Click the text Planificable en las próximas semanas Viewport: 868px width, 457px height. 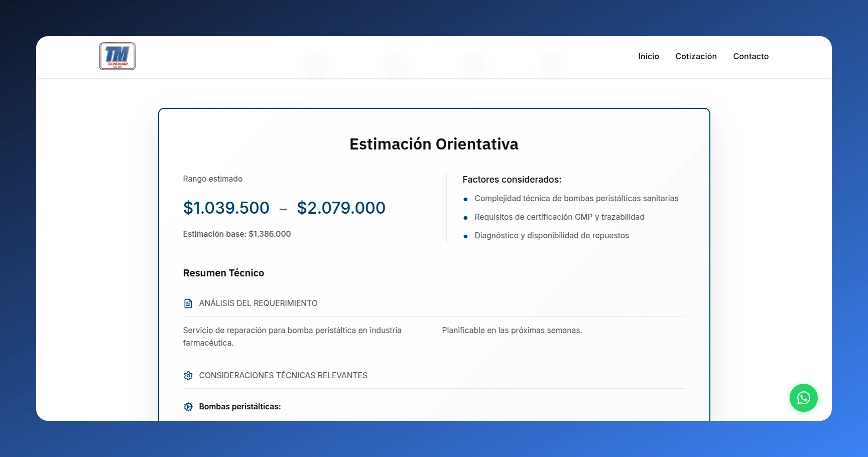pos(512,331)
